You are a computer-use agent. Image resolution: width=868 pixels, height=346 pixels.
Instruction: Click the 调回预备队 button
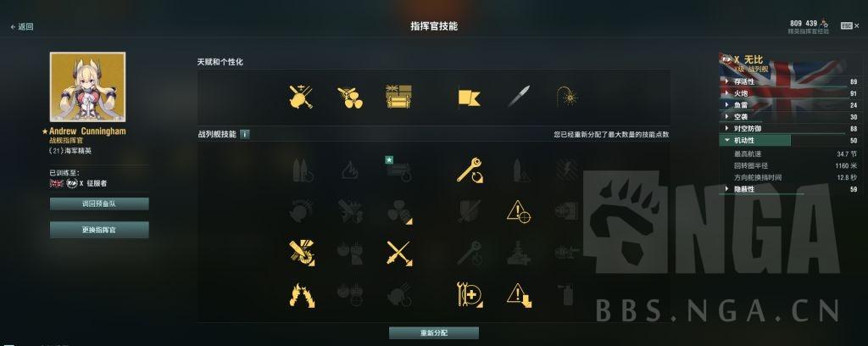pyautogui.click(x=99, y=204)
